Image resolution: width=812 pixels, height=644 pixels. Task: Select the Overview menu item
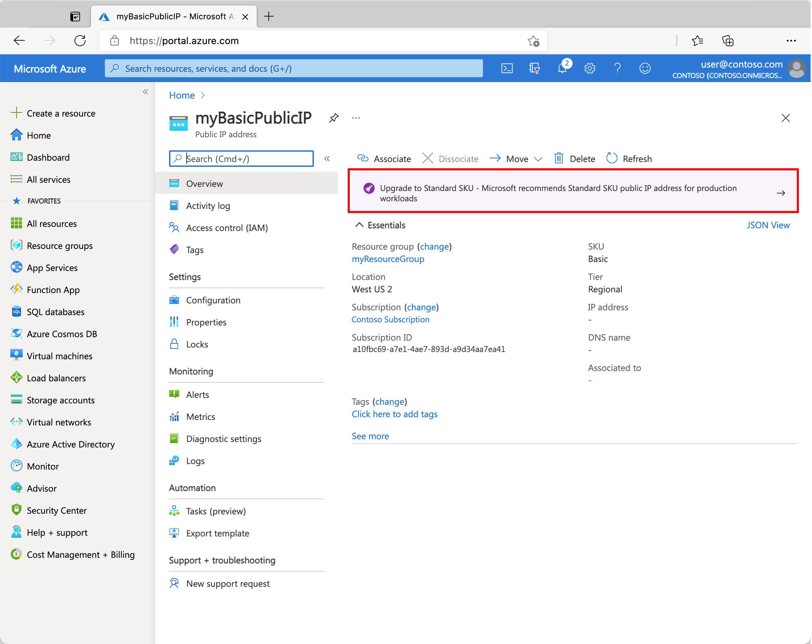[x=204, y=184]
